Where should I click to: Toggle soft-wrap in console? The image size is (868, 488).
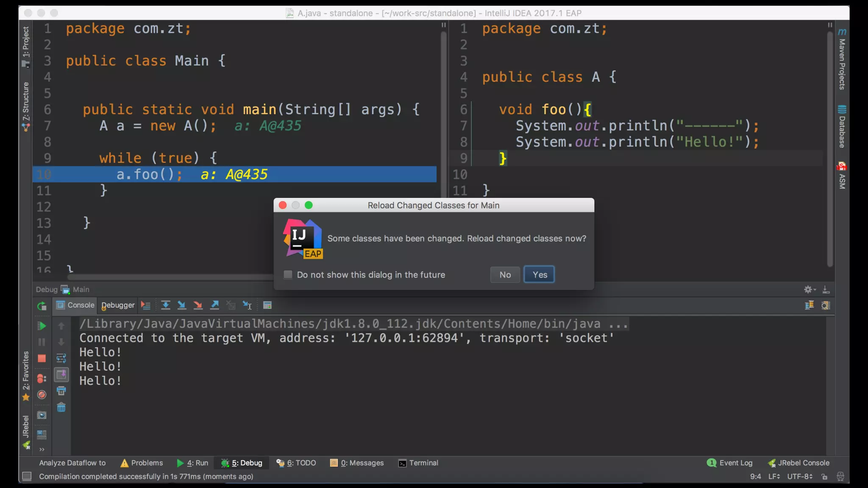(61, 358)
